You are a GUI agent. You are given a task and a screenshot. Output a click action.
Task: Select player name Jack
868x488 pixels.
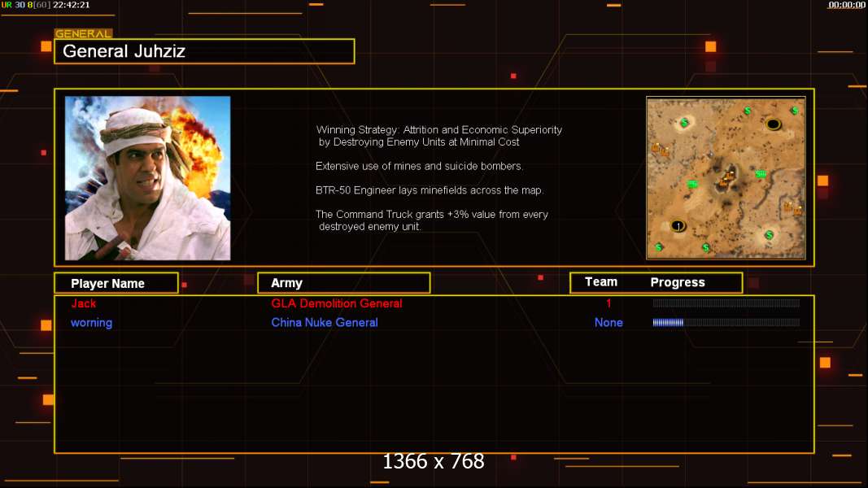click(84, 303)
